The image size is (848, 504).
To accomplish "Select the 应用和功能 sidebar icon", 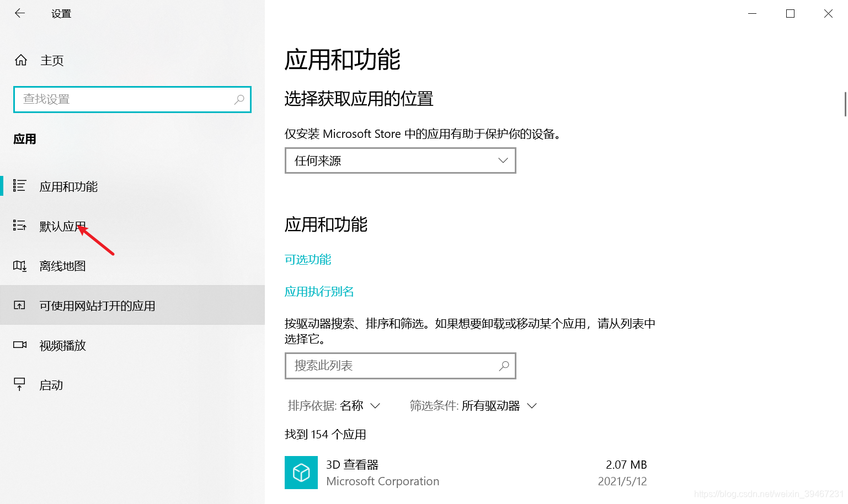I will (x=20, y=186).
